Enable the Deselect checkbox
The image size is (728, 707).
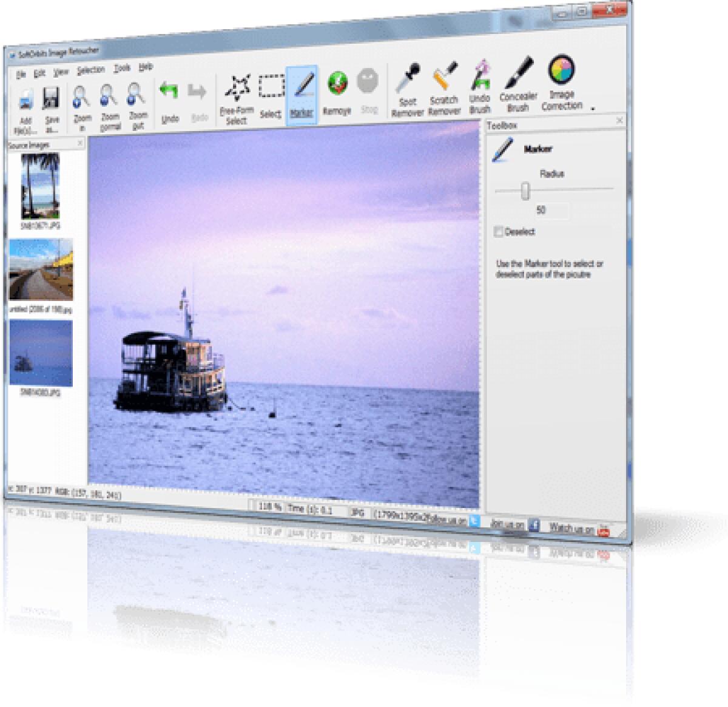tap(499, 232)
